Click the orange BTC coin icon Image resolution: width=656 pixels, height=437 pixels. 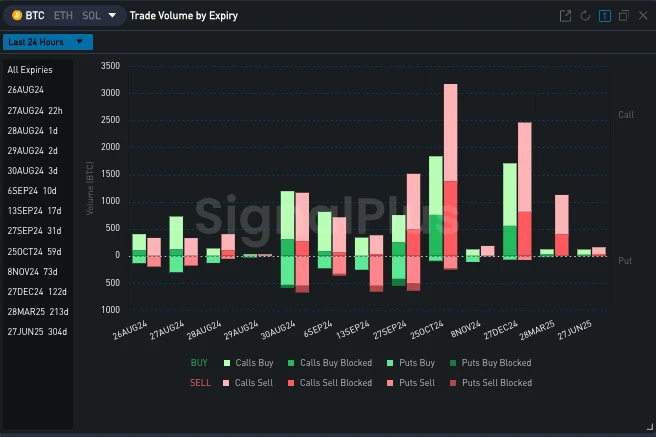[16, 16]
